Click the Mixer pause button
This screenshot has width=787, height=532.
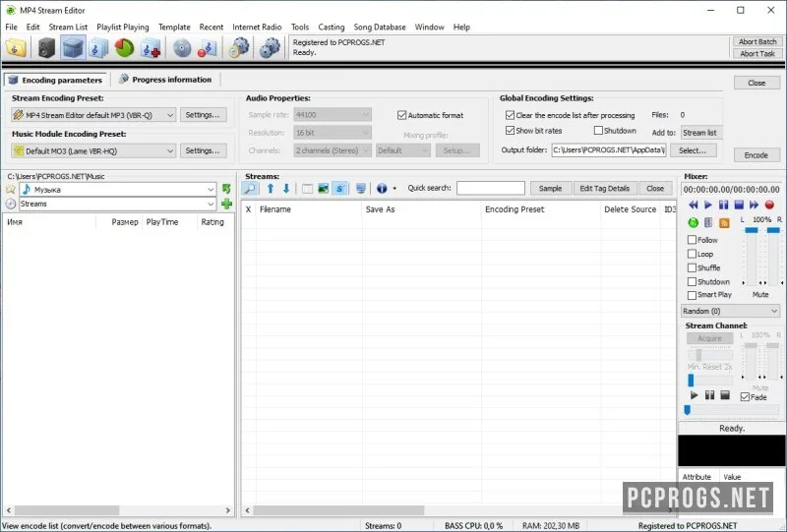point(723,205)
